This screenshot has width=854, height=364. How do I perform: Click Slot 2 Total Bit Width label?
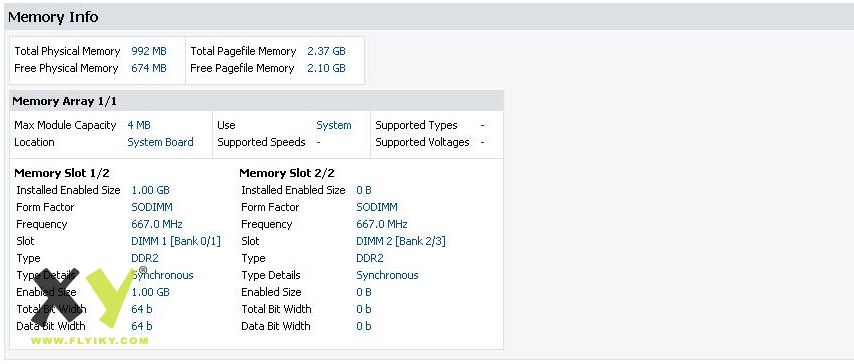click(x=276, y=309)
